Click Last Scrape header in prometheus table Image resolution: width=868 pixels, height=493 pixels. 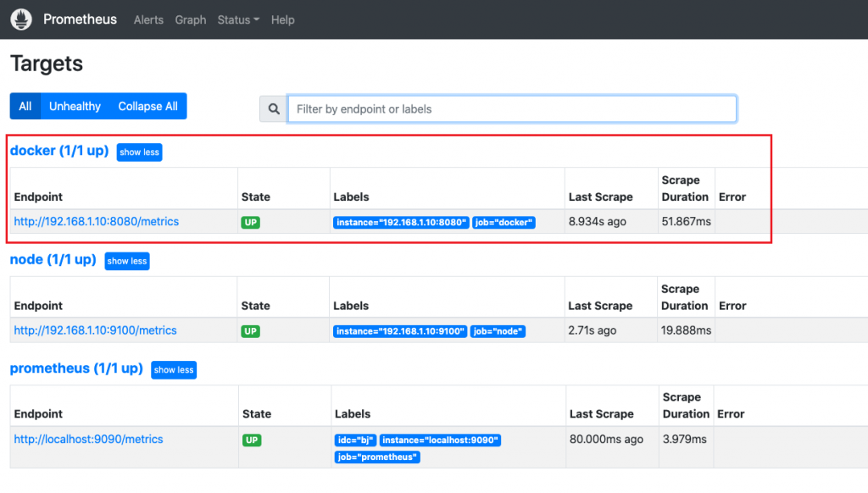point(601,414)
